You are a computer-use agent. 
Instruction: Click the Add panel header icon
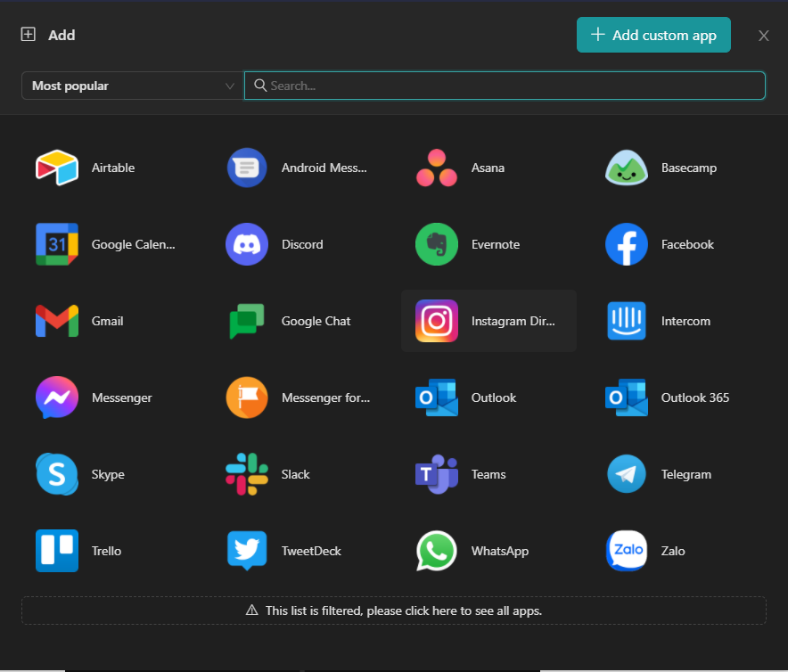(29, 34)
